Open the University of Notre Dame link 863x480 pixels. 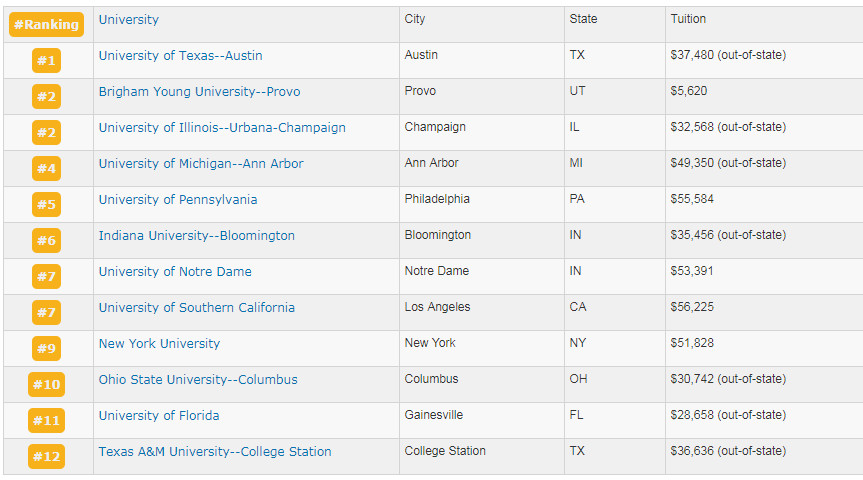click(175, 272)
